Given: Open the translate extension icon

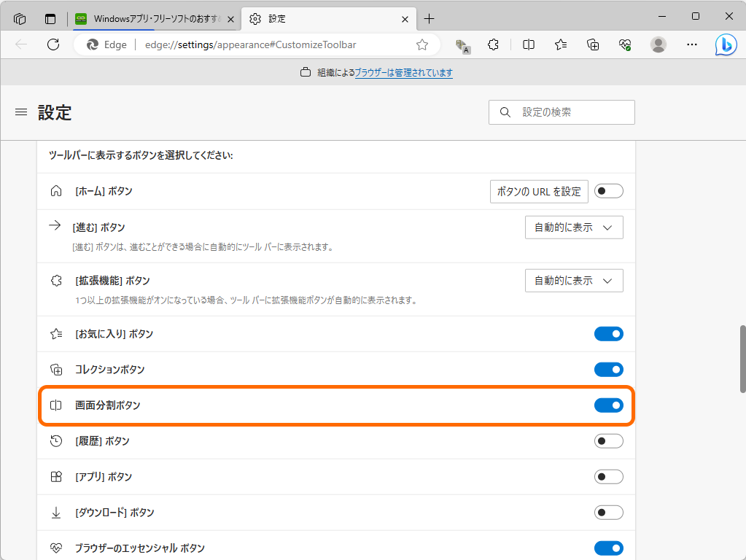Looking at the screenshot, I should (x=462, y=46).
